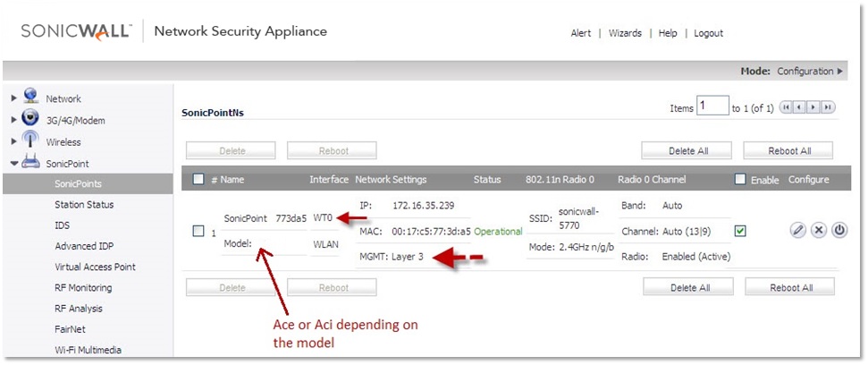Select the checkbox for row 1 SonicPoint

198,232
